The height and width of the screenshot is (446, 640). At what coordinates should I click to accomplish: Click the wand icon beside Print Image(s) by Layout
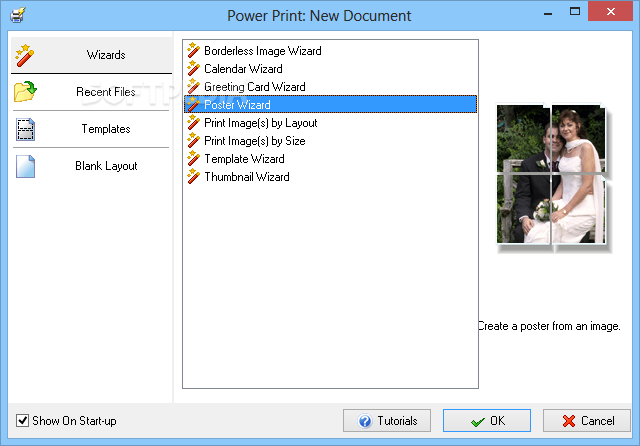click(193, 122)
